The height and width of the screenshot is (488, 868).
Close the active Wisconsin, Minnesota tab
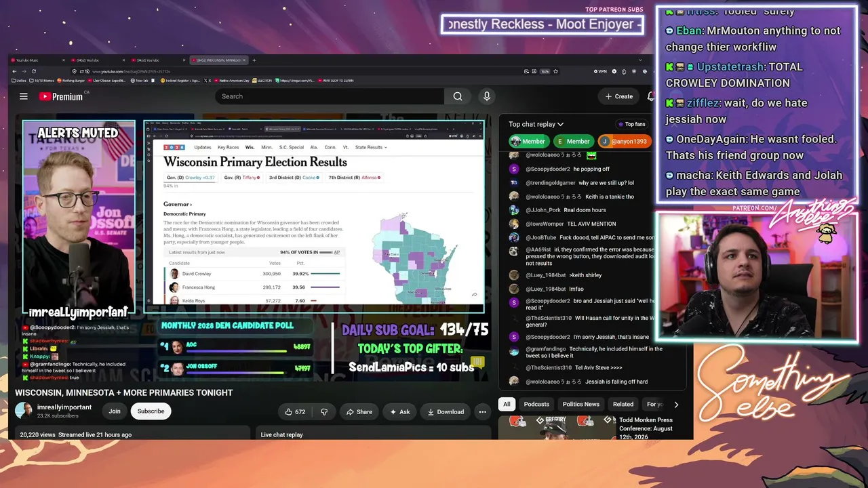tap(245, 60)
